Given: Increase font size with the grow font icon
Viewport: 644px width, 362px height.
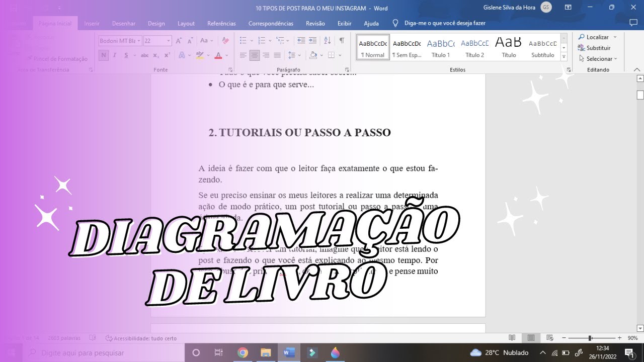Looking at the screenshot, I should pyautogui.click(x=179, y=41).
